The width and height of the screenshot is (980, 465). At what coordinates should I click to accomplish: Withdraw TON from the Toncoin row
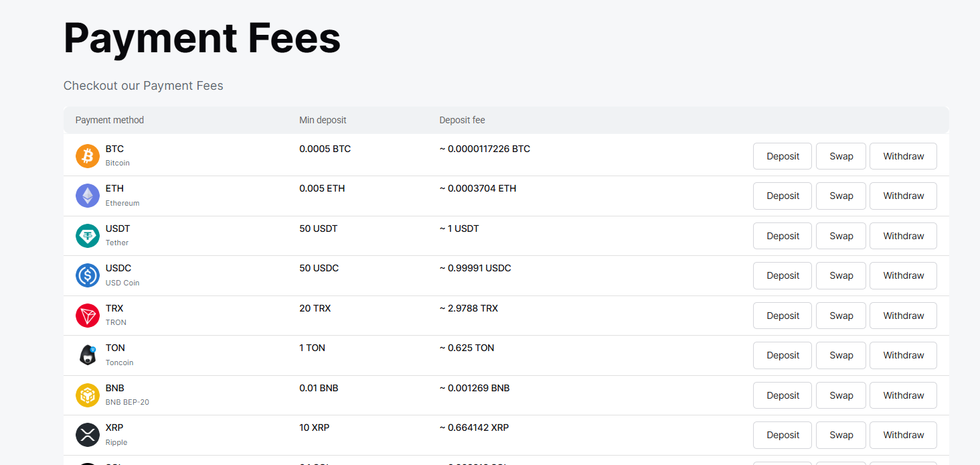(x=903, y=355)
